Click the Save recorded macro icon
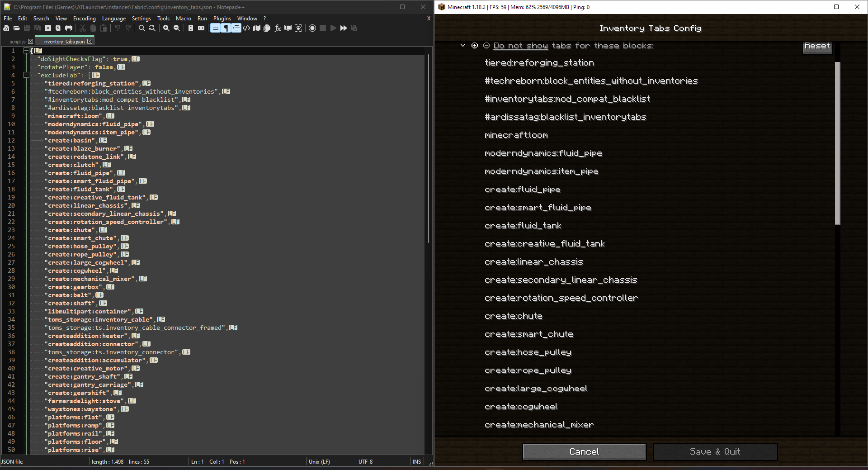This screenshot has width=868, height=470. click(354, 28)
